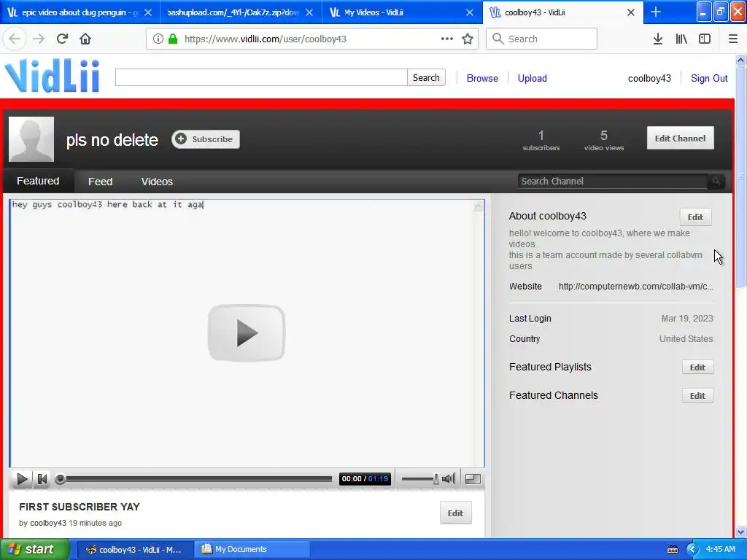Click the Firefox forward arrow button
The image size is (747, 560).
pyautogui.click(x=38, y=39)
